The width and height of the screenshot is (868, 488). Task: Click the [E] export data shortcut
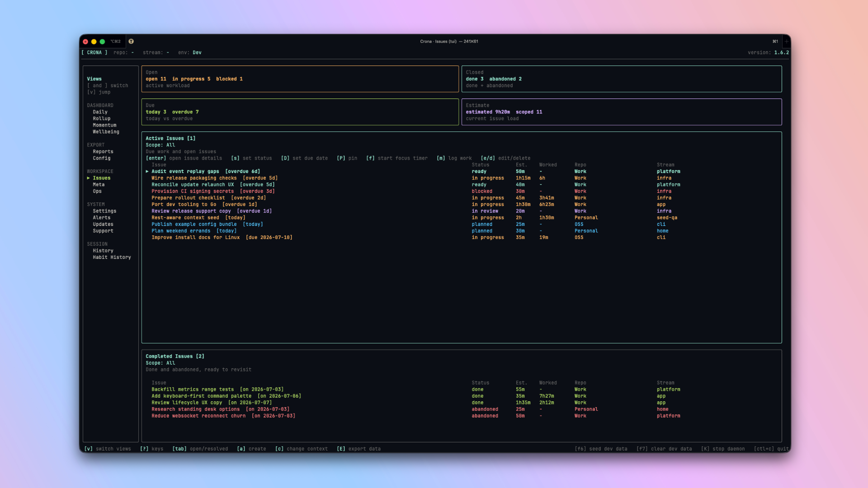[x=359, y=449]
